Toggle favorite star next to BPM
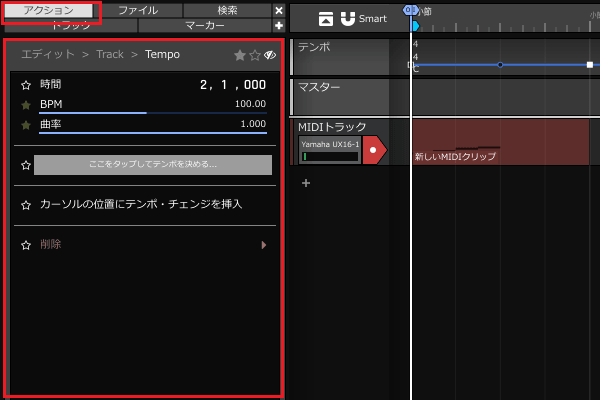Image resolution: width=600 pixels, height=400 pixels. [x=26, y=105]
